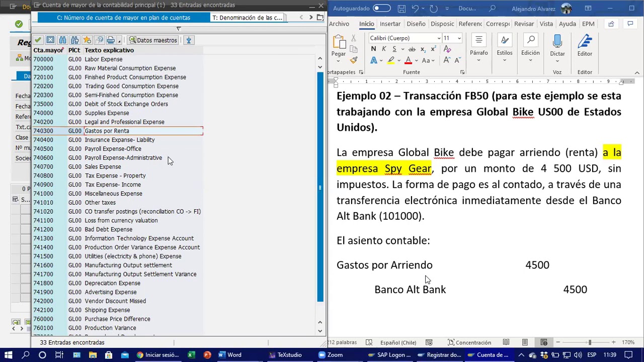Image resolution: width=644 pixels, height=362 pixels.
Task: Click the Copy format paintbrush icon
Action: tap(354, 60)
